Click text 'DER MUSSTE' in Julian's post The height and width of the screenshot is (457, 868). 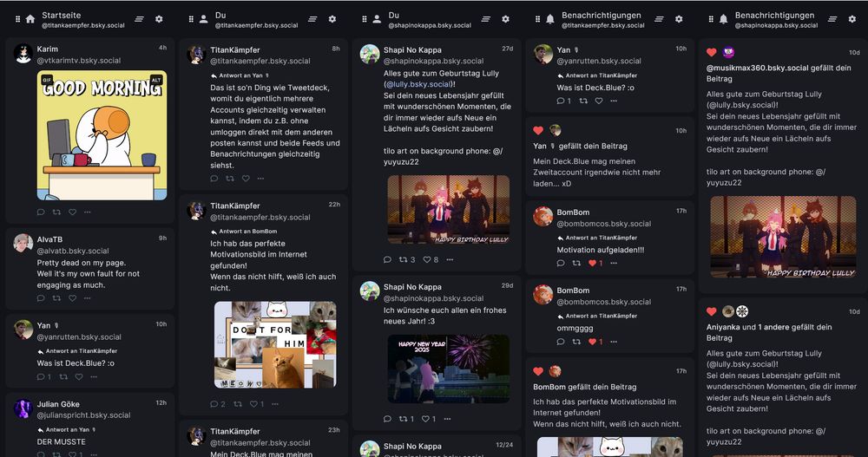[x=61, y=441]
